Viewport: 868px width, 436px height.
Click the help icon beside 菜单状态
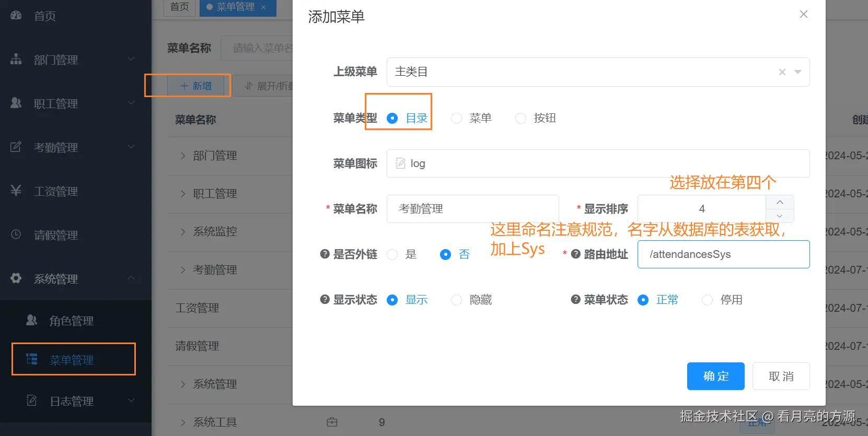point(576,300)
